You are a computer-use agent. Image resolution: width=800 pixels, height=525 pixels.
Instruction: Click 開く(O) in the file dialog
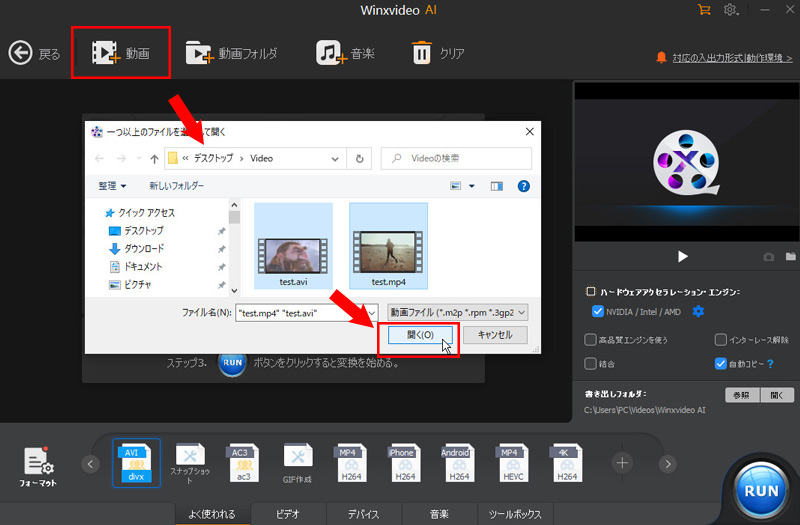coord(420,335)
